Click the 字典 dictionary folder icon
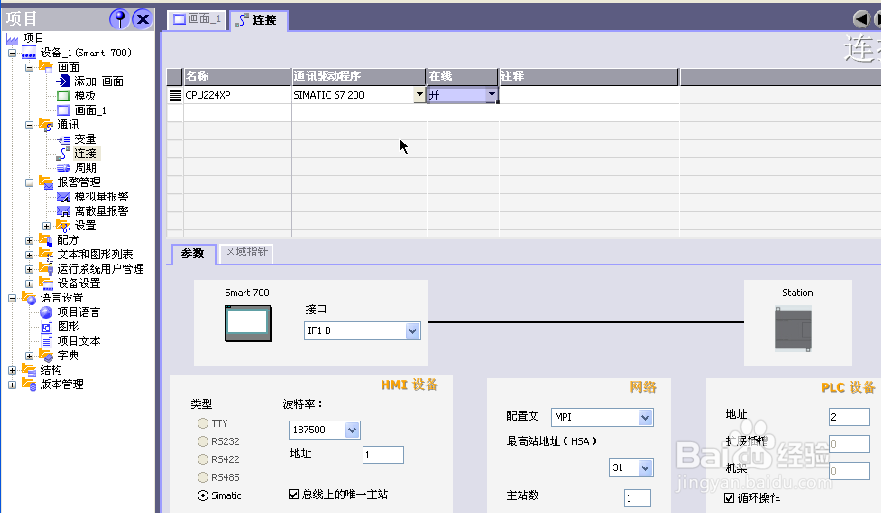Image resolution: width=881 pixels, height=513 pixels. tap(46, 355)
